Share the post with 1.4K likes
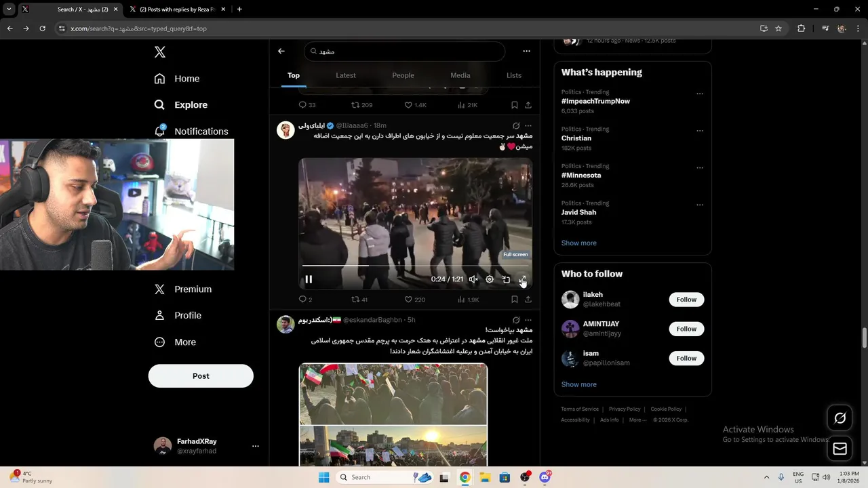 [528, 105]
